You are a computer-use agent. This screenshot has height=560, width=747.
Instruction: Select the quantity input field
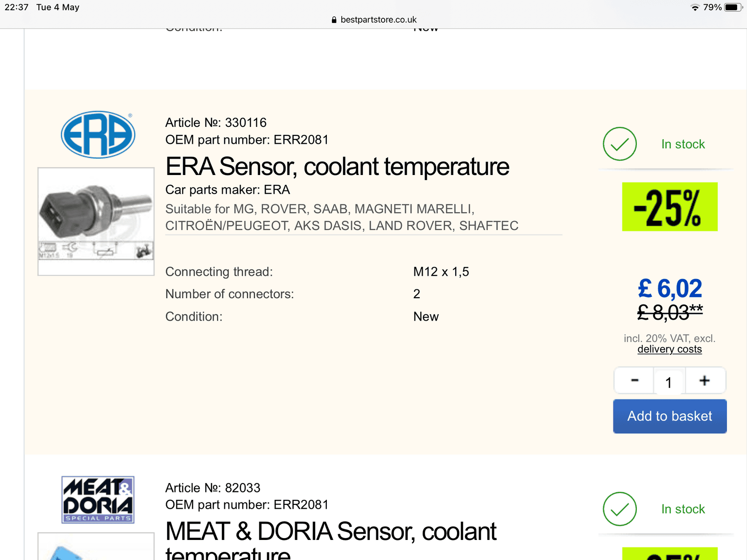pyautogui.click(x=669, y=382)
